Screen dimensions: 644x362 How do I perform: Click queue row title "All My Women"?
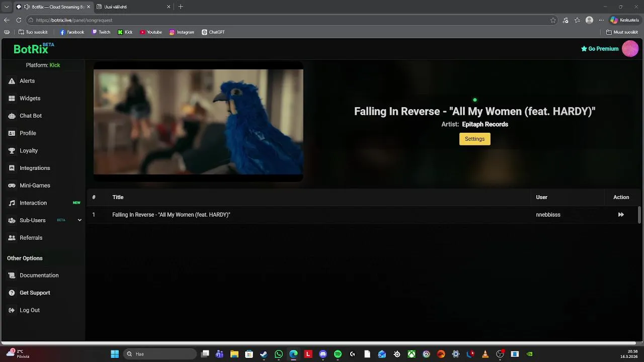coord(171,215)
